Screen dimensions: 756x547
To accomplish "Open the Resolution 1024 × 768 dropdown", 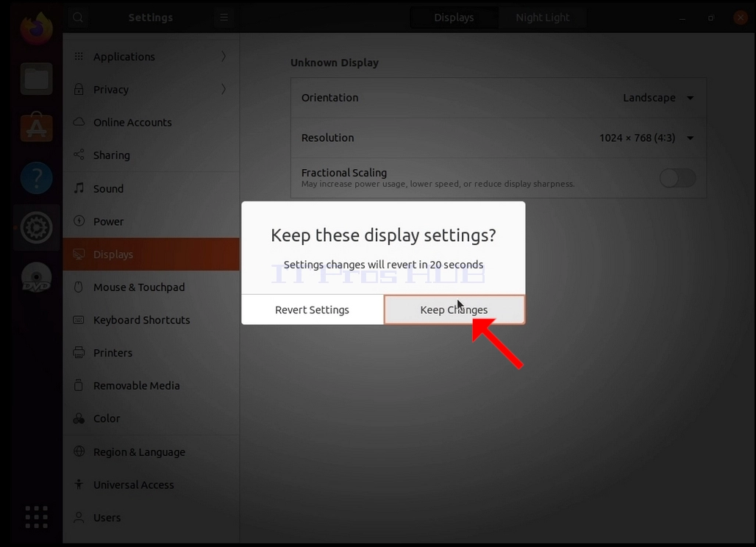I will tap(646, 137).
